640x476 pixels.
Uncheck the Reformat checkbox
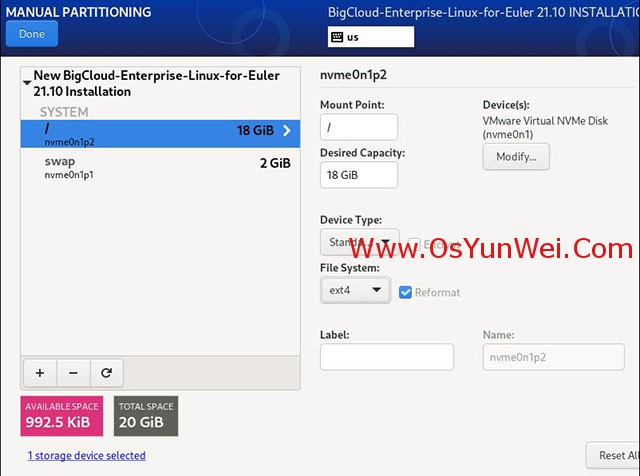pos(405,292)
